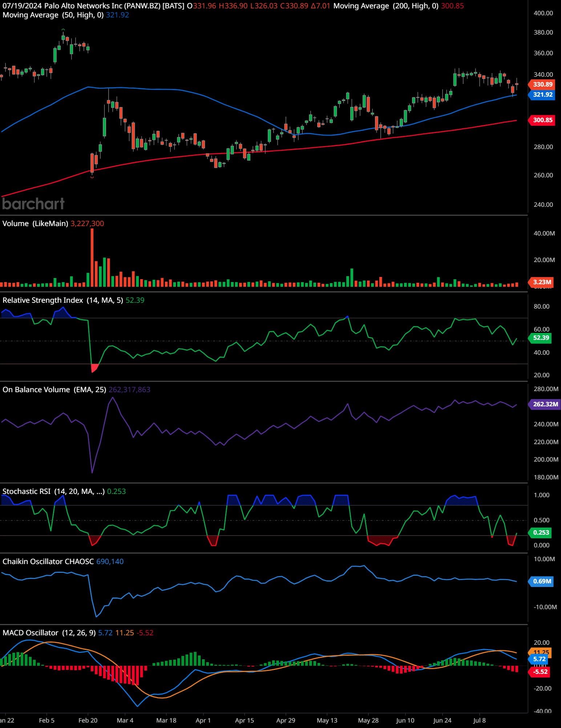
Task: Click the Stochastic RSI (14, 20, MA, ...) label
Action: coord(53,491)
